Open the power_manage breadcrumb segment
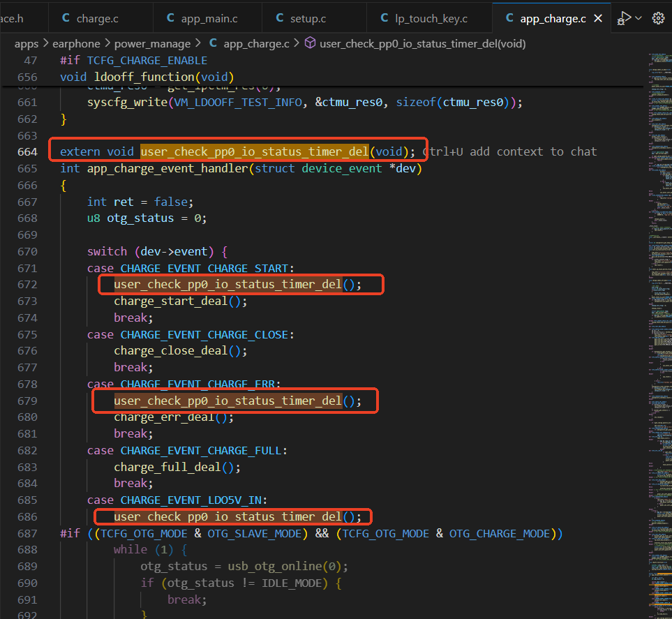 click(x=152, y=44)
